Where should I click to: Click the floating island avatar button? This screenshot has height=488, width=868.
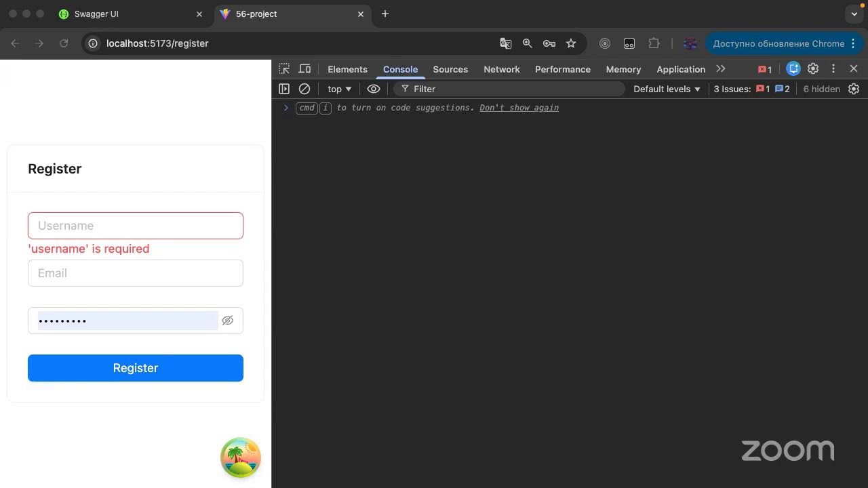(241, 457)
